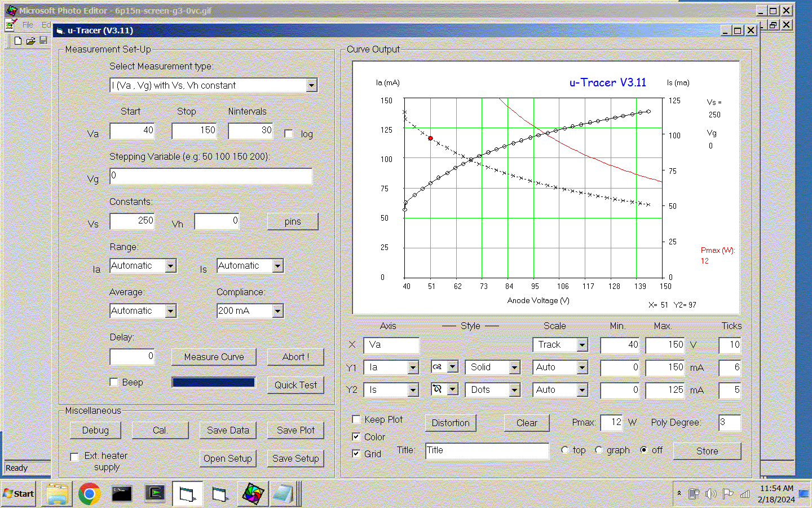812x508 pixels.
Task: Click the Distortion button
Action: click(451, 423)
